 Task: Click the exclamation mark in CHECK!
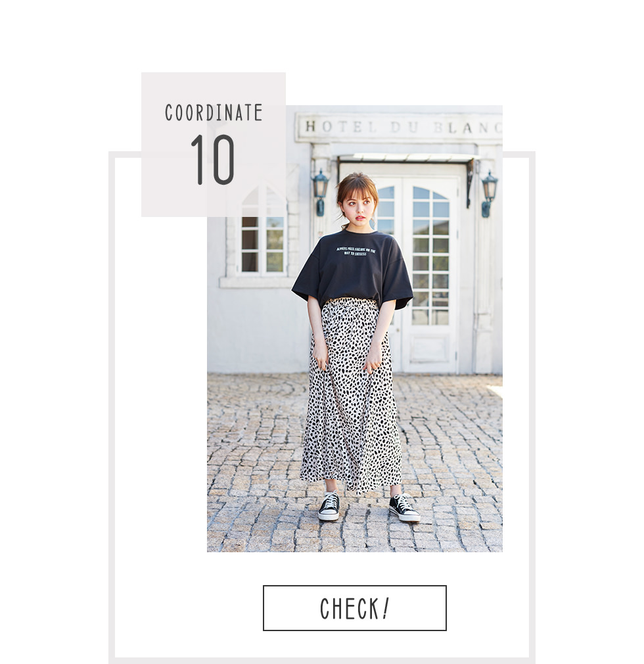[x=385, y=607]
